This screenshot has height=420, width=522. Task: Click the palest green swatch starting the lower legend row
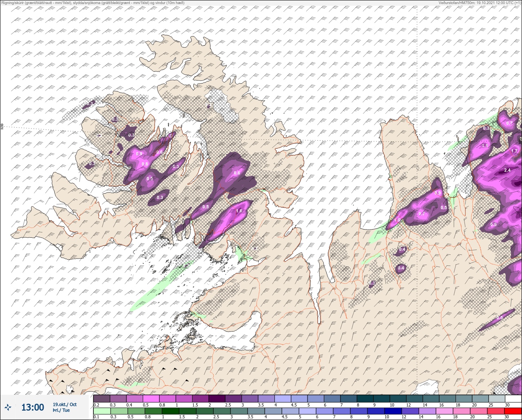tap(102, 411)
